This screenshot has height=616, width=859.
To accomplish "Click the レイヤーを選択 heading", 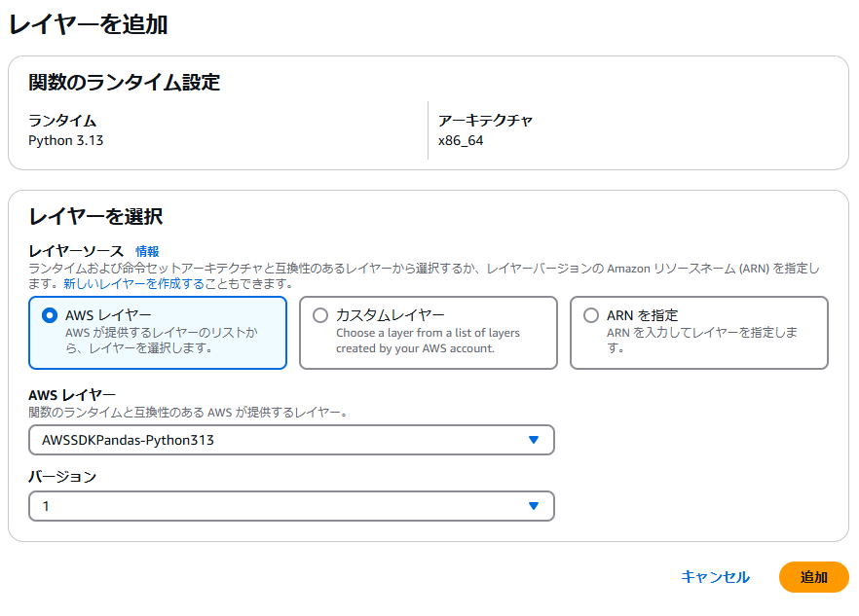I will (x=95, y=216).
